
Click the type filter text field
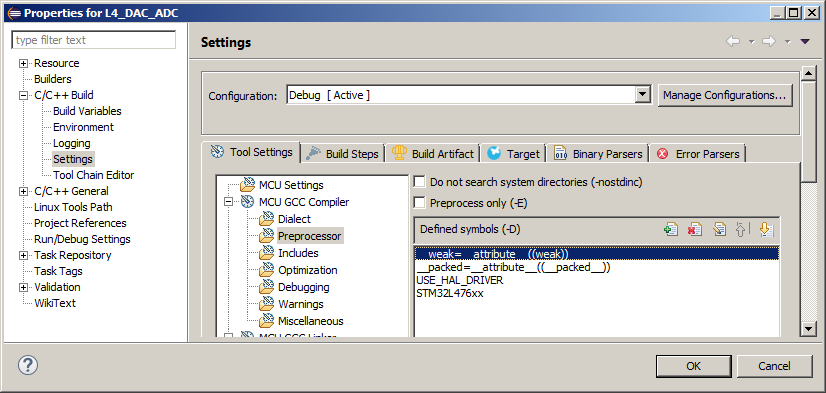(x=94, y=40)
